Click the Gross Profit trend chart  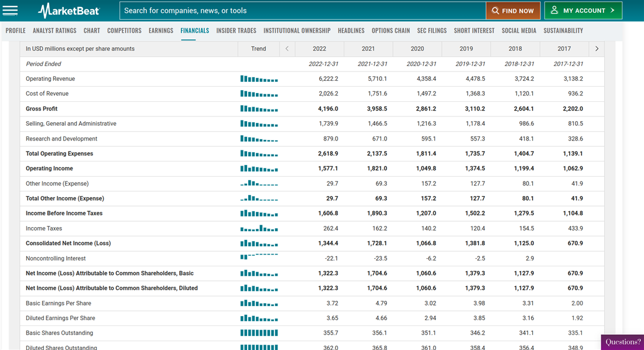[x=259, y=109]
